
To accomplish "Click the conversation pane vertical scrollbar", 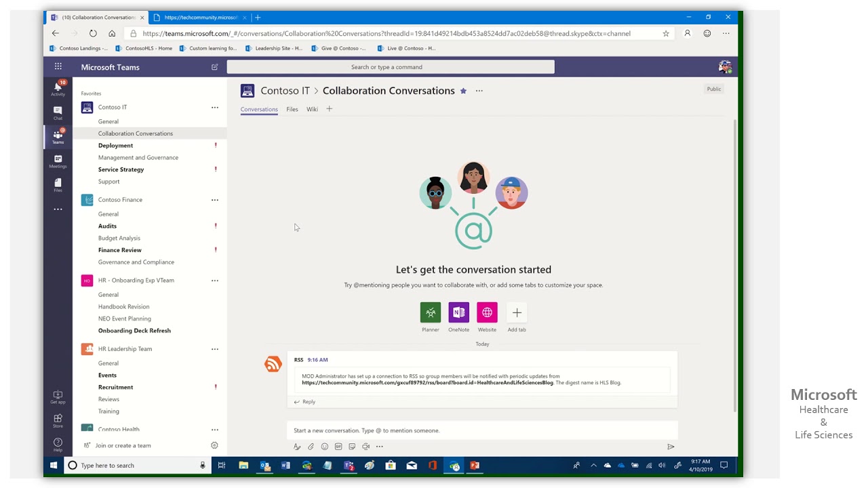I will (735, 265).
